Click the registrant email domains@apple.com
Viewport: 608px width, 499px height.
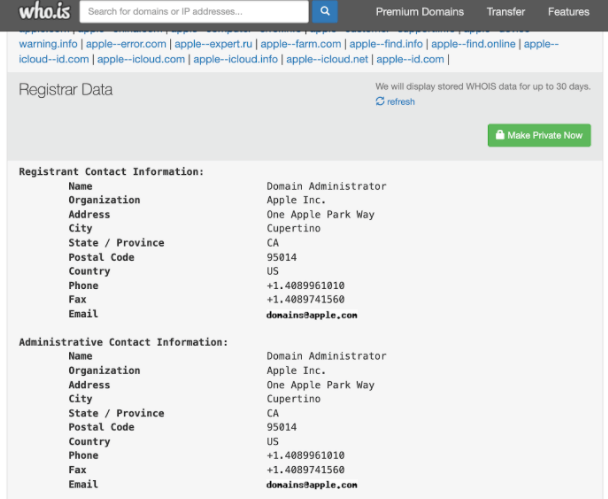312,315
